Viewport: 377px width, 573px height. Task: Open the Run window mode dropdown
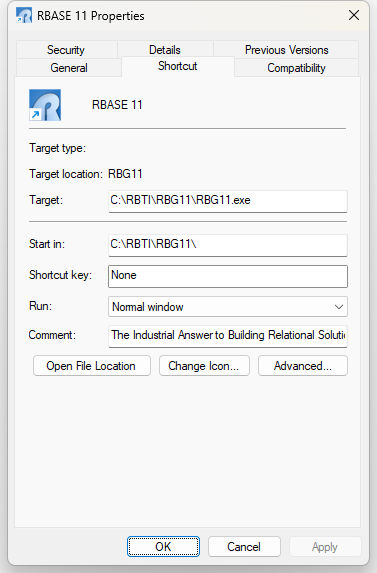point(228,307)
